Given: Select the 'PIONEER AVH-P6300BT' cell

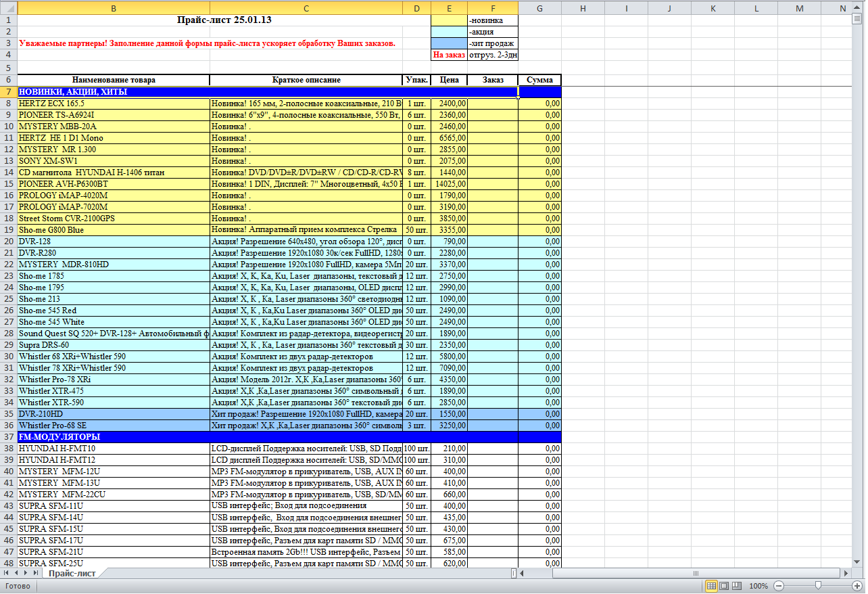Looking at the screenshot, I should click(x=114, y=183).
